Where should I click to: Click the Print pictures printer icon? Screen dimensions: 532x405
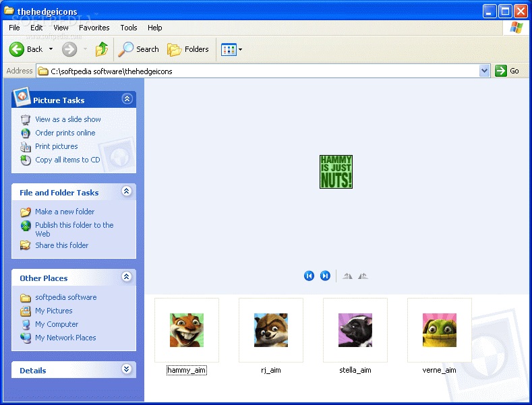click(x=26, y=147)
